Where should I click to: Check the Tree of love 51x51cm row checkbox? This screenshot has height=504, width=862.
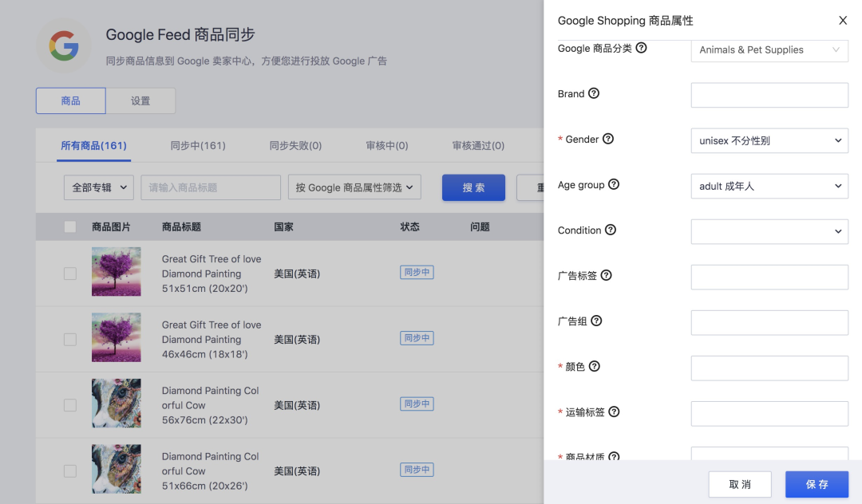[x=69, y=274]
